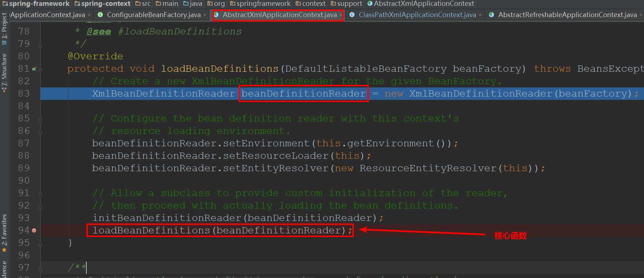This screenshot has width=644, height=278.
Task: Toggle the method end fold marker on line 95
Action: click(x=41, y=244)
